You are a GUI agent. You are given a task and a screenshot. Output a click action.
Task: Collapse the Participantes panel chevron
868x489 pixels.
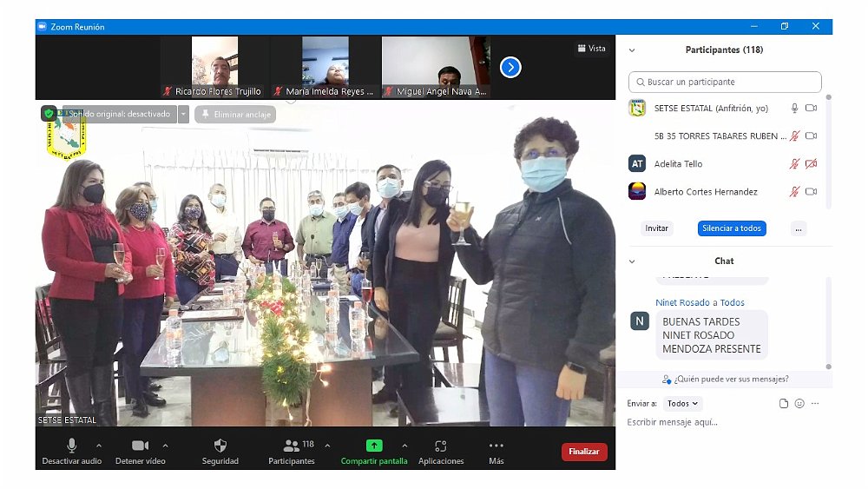632,50
